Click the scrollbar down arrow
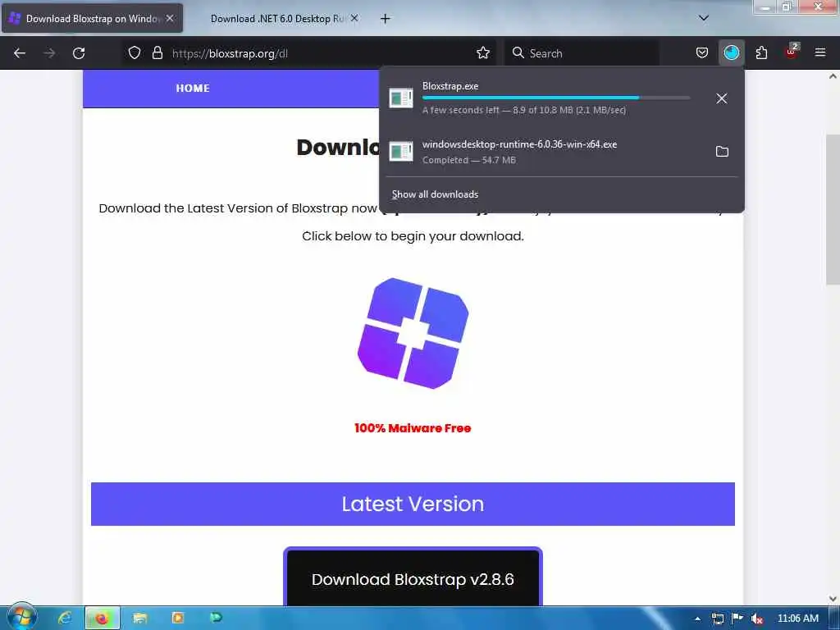The width and height of the screenshot is (840, 630). click(x=833, y=598)
